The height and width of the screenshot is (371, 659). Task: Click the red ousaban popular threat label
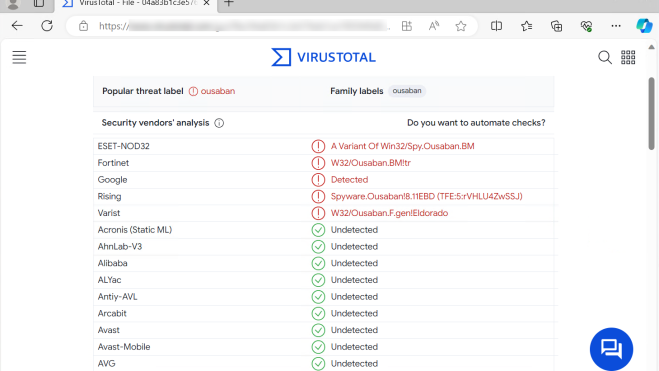218,91
